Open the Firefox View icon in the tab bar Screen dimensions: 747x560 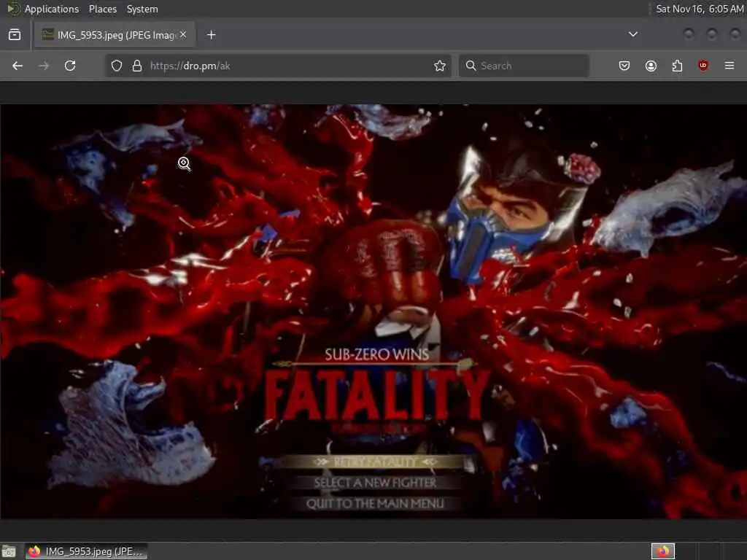coord(15,35)
